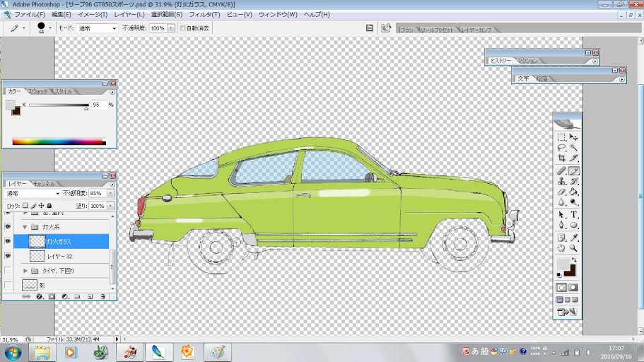644x362 pixels.
Task: Open layer blend mode dropdown
Action: coord(32,193)
